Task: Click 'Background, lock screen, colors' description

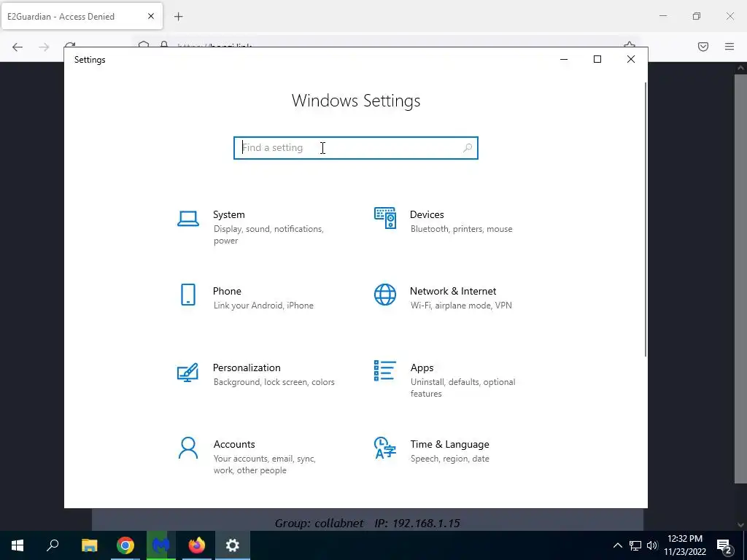Action: (274, 382)
